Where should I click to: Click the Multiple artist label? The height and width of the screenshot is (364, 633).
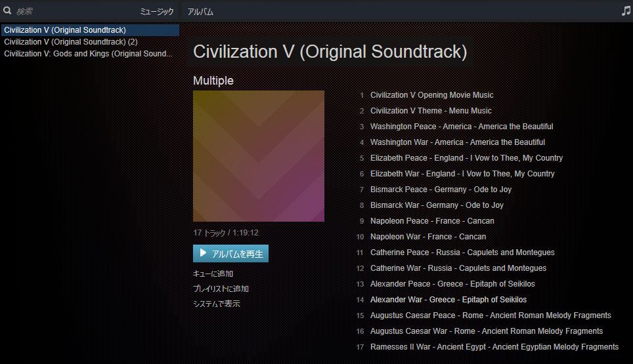[x=213, y=81]
